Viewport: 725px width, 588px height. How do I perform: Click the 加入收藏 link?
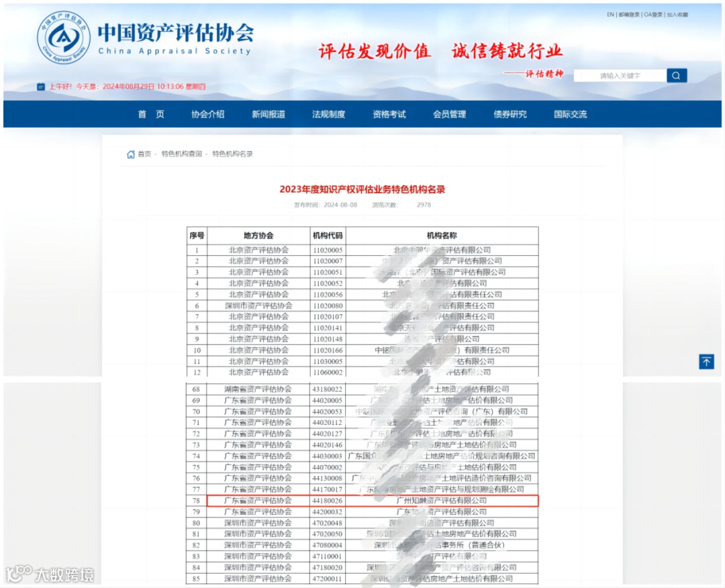pyautogui.click(x=677, y=15)
